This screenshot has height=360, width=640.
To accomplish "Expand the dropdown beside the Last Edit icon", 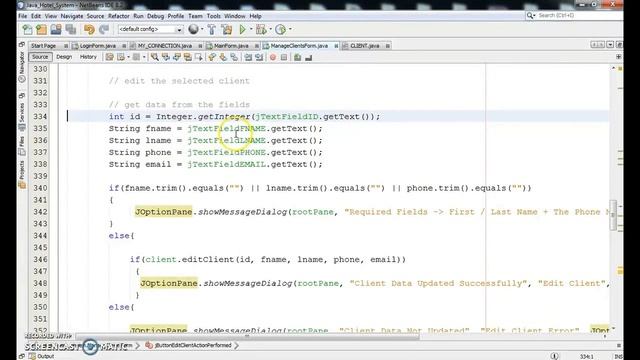I will click(x=128, y=57).
